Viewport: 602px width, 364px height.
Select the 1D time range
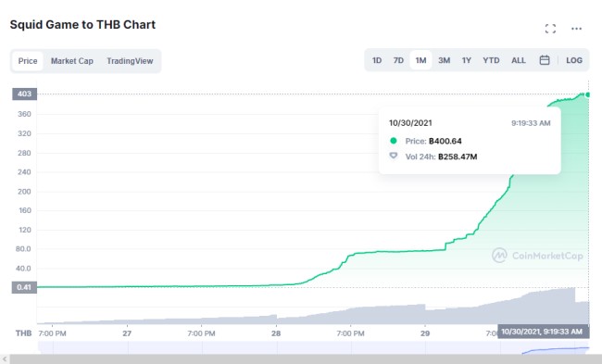coord(377,60)
